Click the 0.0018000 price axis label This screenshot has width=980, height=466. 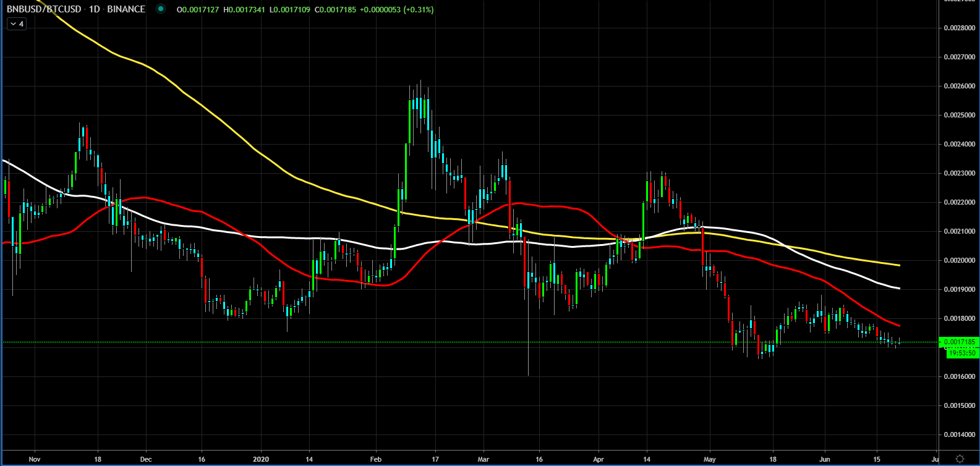960,318
